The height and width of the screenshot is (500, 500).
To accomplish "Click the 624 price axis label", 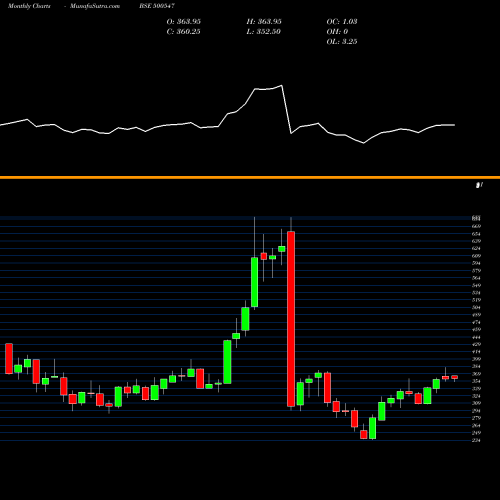I will 476,248.
